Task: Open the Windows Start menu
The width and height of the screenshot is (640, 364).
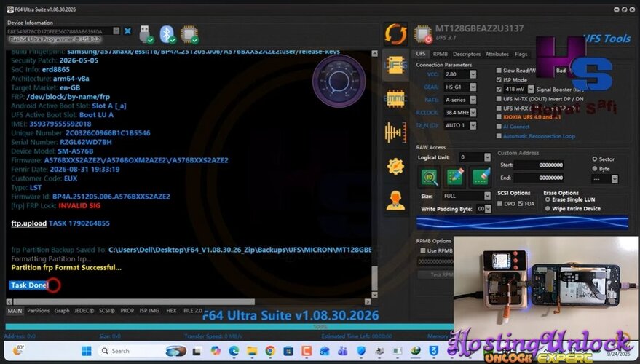Action: click(87, 351)
